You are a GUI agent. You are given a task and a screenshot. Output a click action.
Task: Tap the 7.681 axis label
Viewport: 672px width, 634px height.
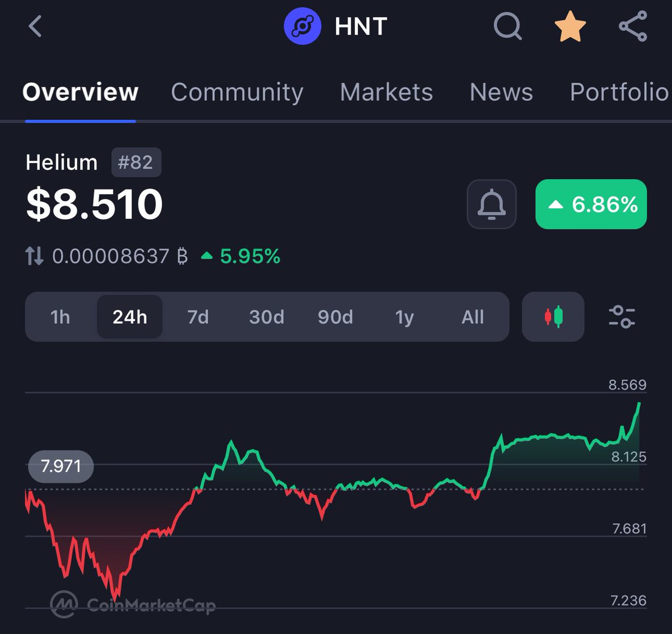click(x=629, y=528)
